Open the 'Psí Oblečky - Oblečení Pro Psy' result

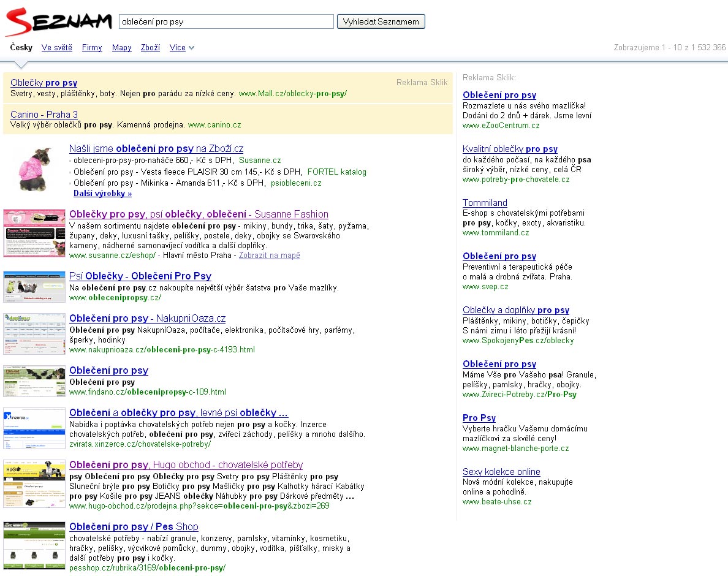click(x=140, y=276)
